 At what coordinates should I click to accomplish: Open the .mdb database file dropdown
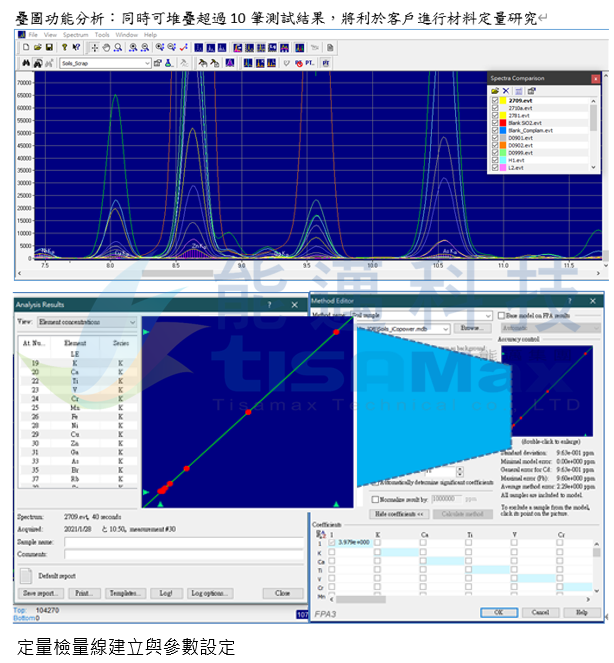pos(445,329)
